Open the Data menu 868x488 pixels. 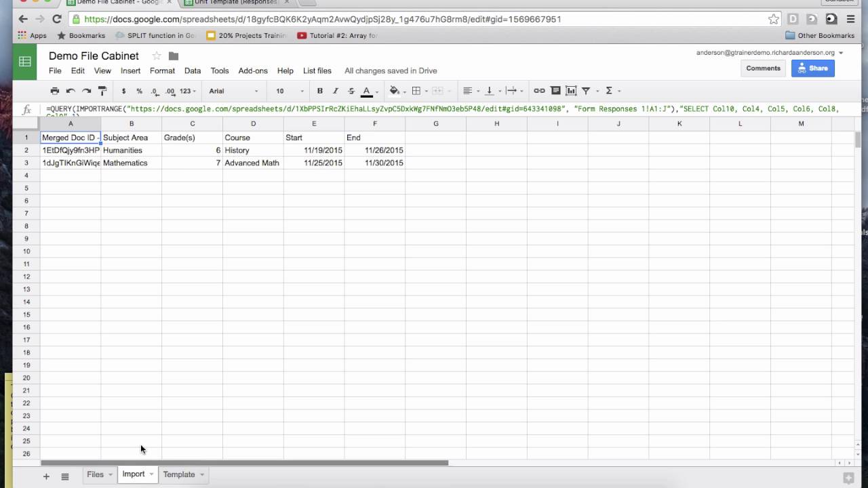[193, 70]
